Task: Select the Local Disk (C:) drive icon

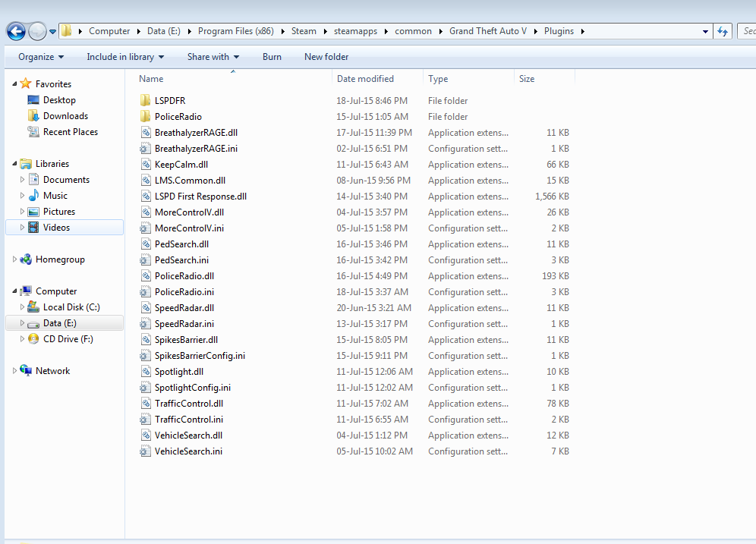Action: click(33, 307)
